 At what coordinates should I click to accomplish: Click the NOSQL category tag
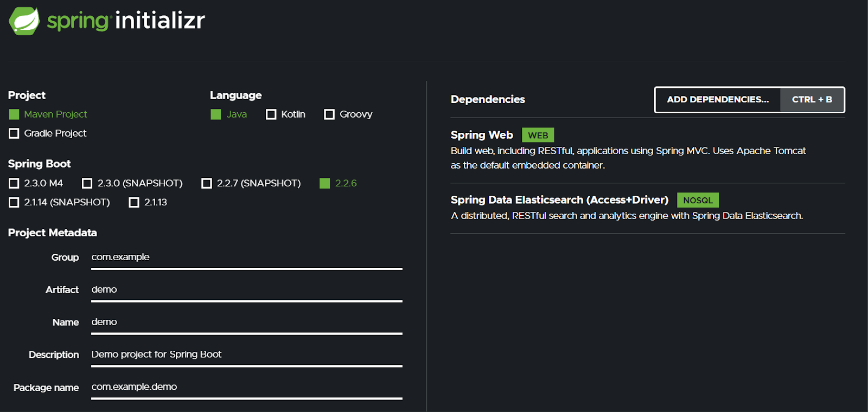(x=698, y=200)
